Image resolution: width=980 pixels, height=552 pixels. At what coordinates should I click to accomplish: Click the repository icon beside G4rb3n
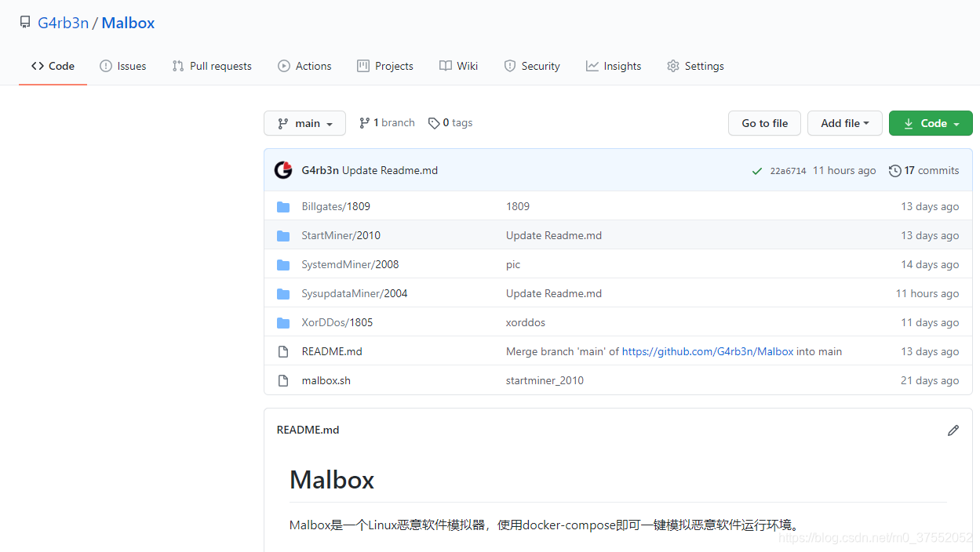click(x=25, y=23)
